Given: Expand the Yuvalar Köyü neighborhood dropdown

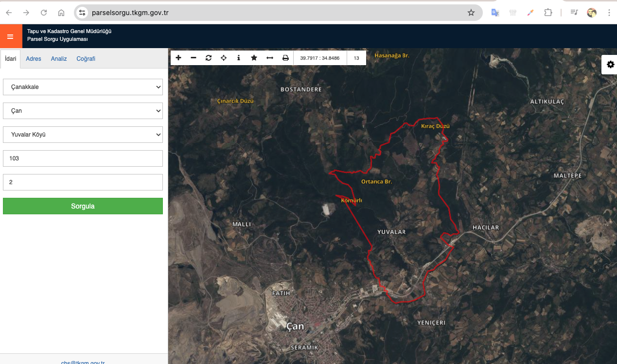Looking at the screenshot, I should click(x=83, y=135).
